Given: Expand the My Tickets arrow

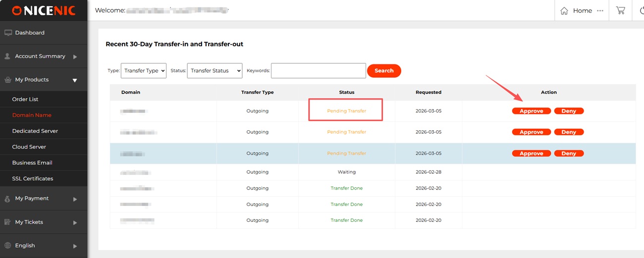Looking at the screenshot, I should tap(75, 223).
